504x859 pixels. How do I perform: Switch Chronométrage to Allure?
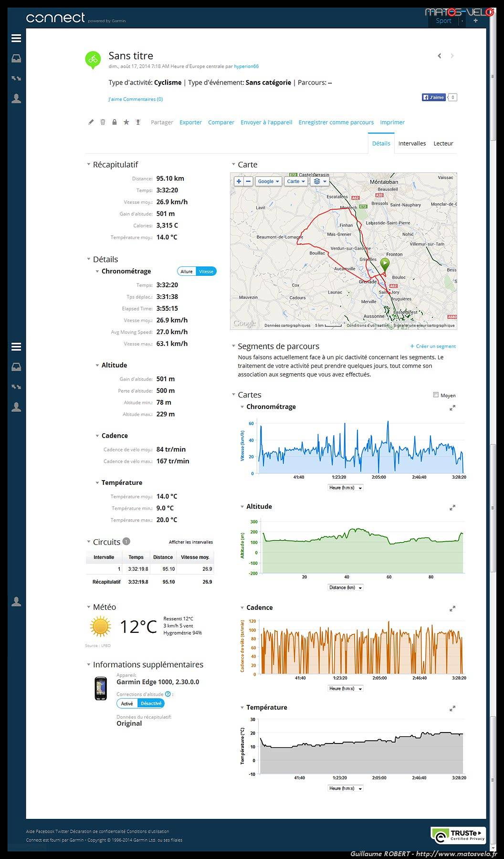(x=187, y=272)
